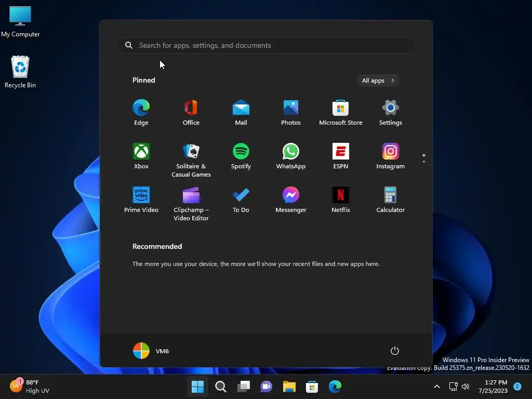
Task: Open Microsoft Store from pinned apps
Action: (x=341, y=113)
